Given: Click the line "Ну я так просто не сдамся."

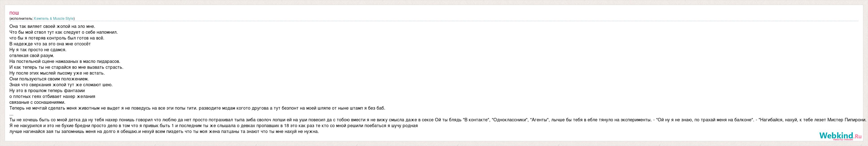Looking at the screenshot, I should click(38, 50).
